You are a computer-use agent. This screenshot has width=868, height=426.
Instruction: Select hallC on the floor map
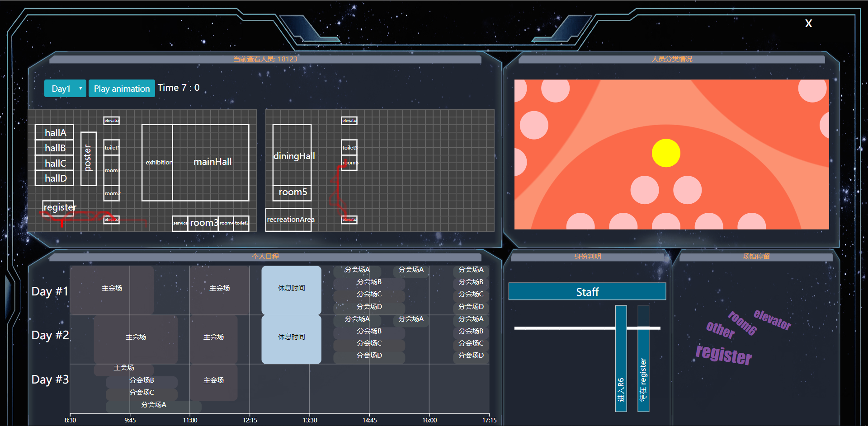coord(54,163)
